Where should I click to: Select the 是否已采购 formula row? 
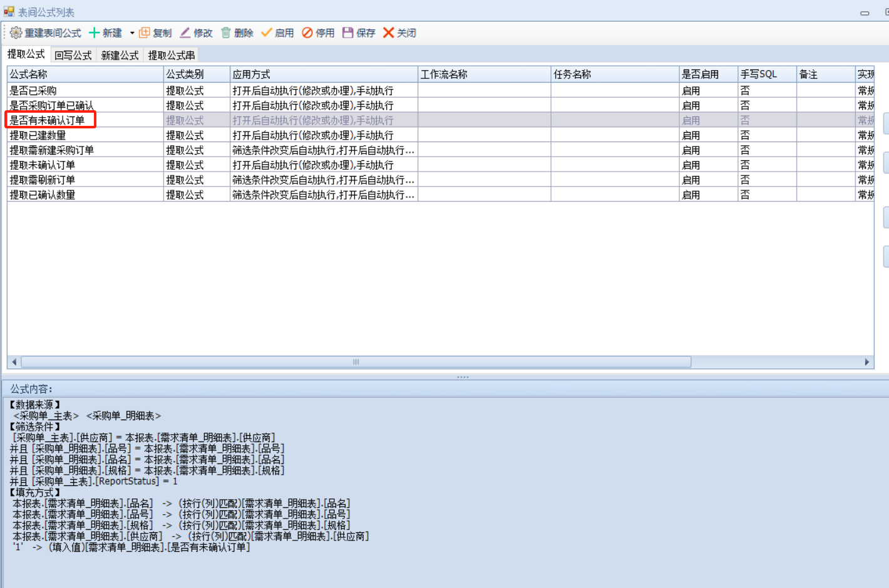tap(33, 91)
